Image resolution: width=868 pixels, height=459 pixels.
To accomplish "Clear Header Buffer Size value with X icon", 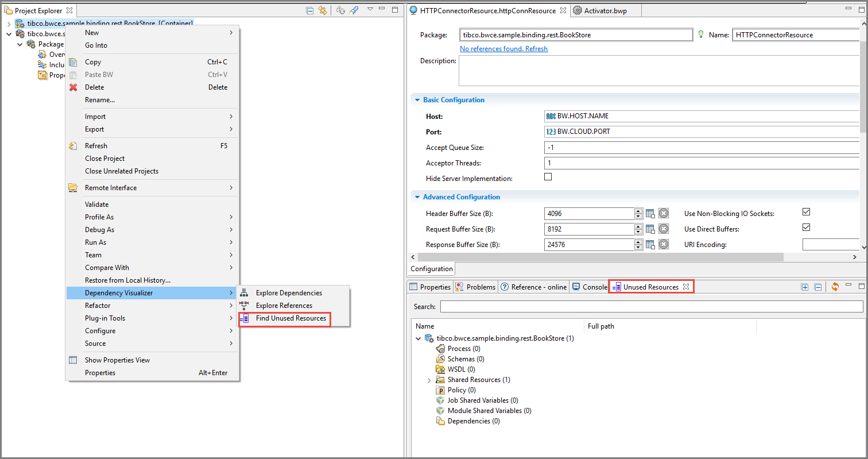I will click(x=664, y=213).
